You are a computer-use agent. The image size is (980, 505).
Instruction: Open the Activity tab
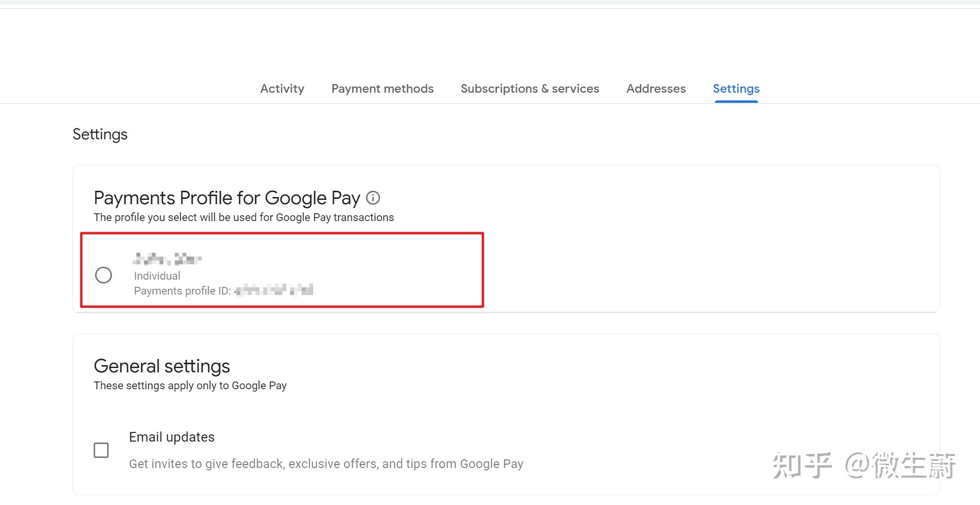point(282,89)
